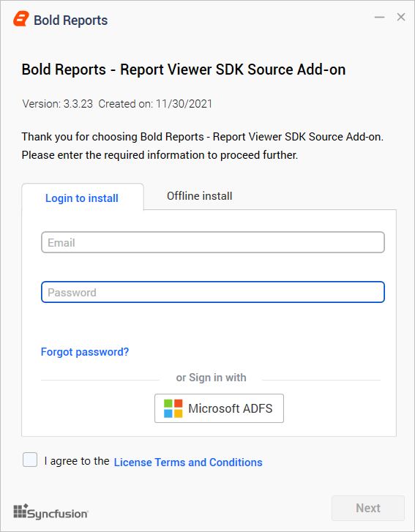Click into the Password field

coord(213,292)
